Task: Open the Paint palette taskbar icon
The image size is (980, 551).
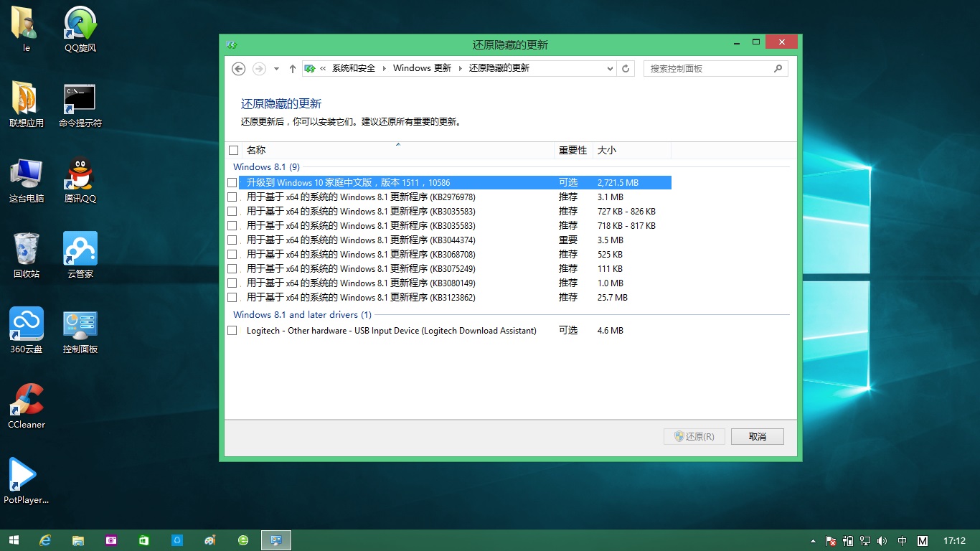Action: coord(210,540)
